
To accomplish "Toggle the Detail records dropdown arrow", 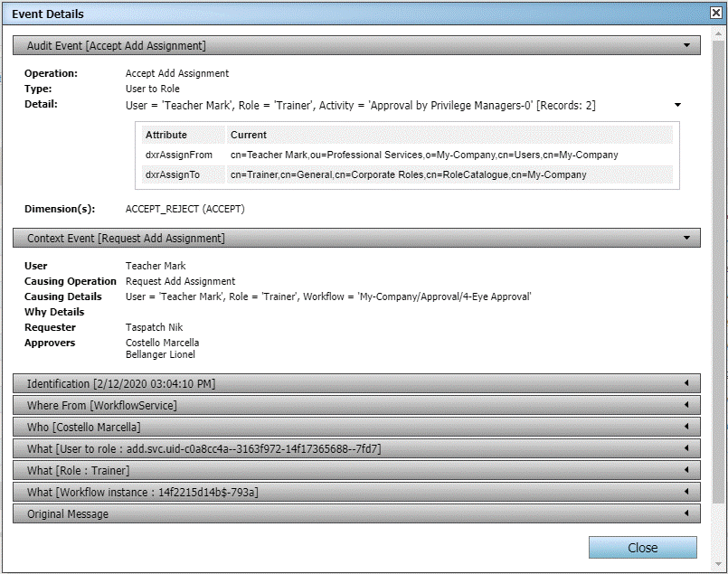I will [x=677, y=106].
